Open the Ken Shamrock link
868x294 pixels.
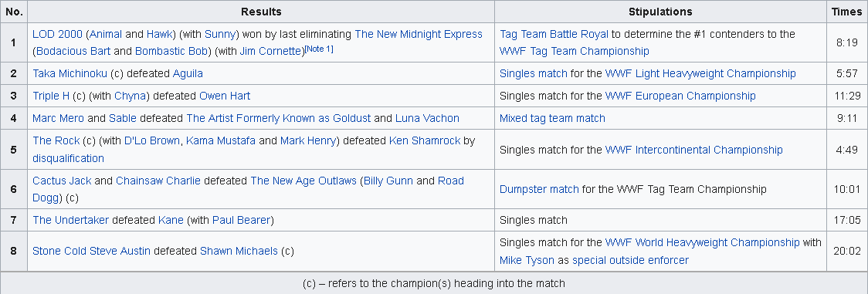tap(425, 141)
